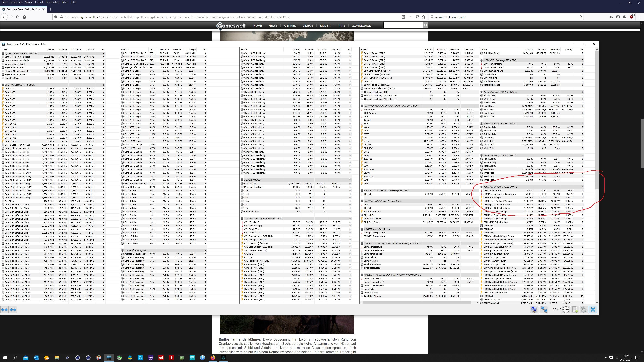Viewport: 644px width, 362px height.
Task: Open the page actions three-dots menu
Action: 412,17
